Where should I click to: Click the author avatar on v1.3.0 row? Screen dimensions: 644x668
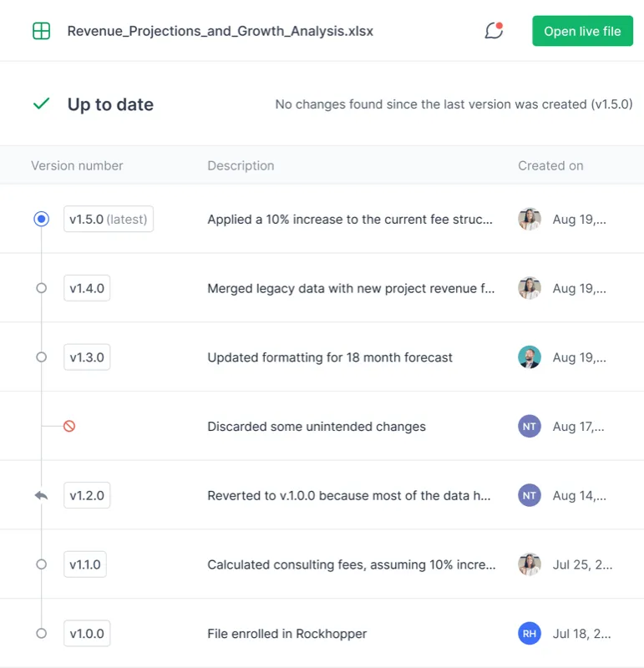point(529,357)
